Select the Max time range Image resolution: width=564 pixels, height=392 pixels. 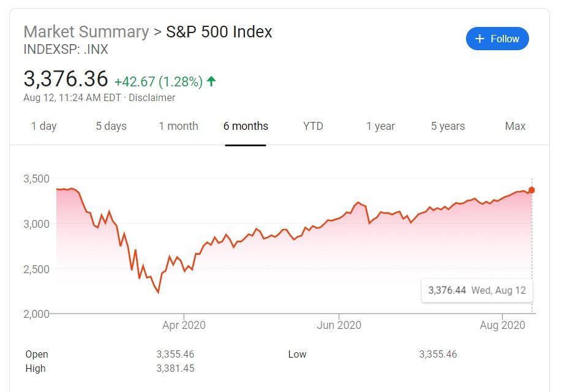514,126
